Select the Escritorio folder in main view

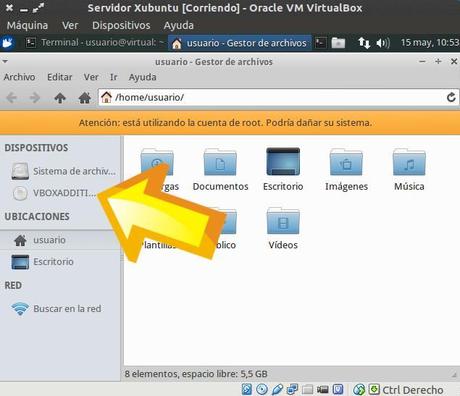point(283,170)
